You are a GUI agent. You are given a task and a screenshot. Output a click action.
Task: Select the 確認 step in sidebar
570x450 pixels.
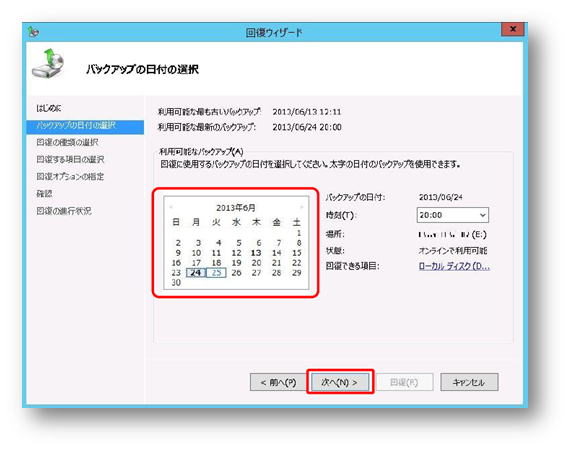tap(44, 194)
